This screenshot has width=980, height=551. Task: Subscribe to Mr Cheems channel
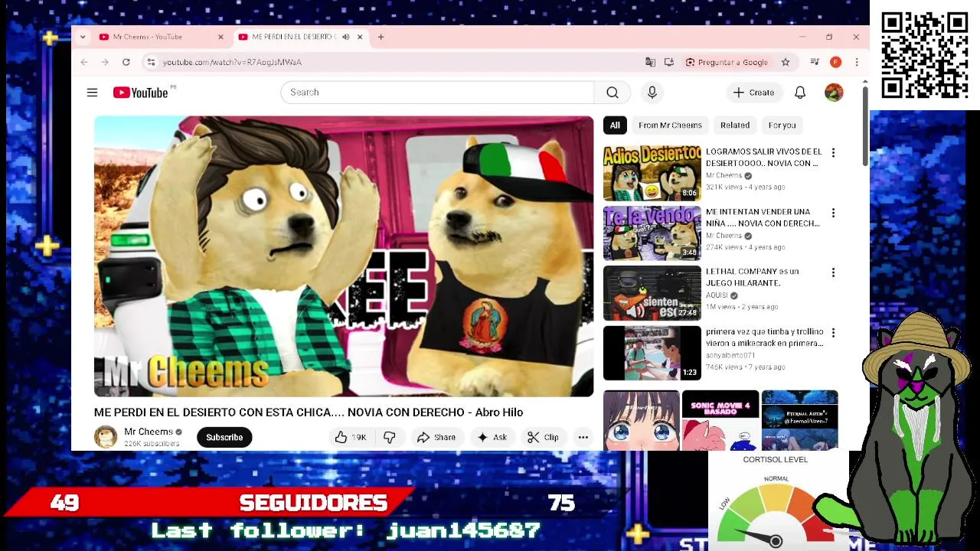point(224,437)
